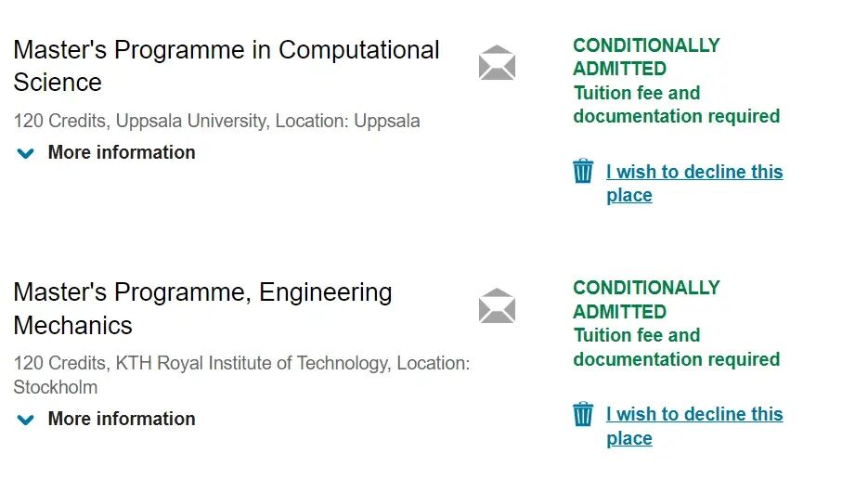This screenshot has height=479, width=868.
Task: Click 120 Credits, Uppsala University details line
Action: click(216, 121)
